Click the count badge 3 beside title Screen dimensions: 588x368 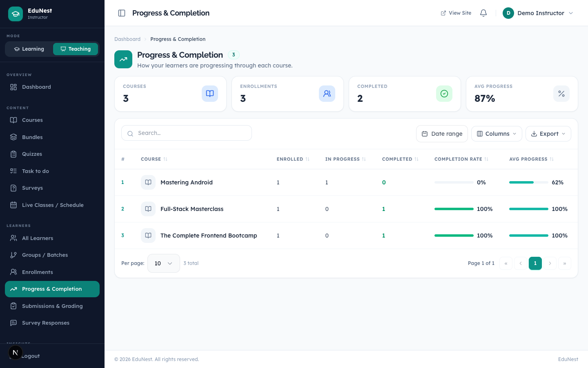click(234, 55)
